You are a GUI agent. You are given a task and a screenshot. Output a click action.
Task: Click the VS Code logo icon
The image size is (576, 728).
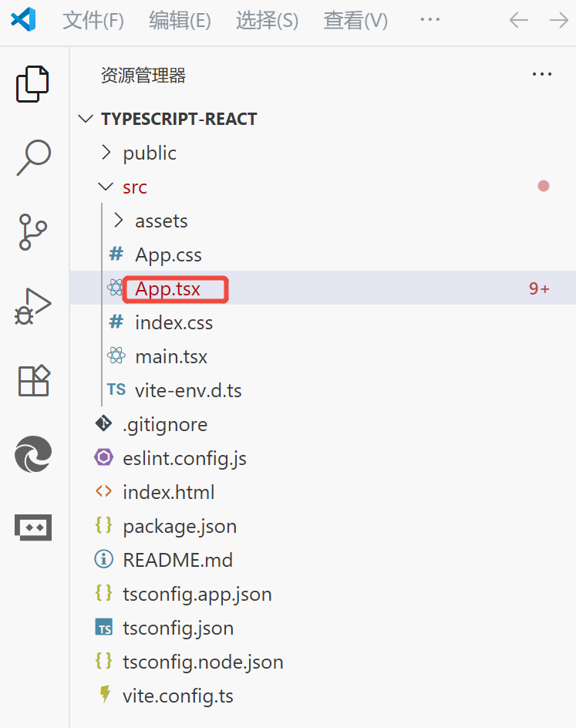24,21
